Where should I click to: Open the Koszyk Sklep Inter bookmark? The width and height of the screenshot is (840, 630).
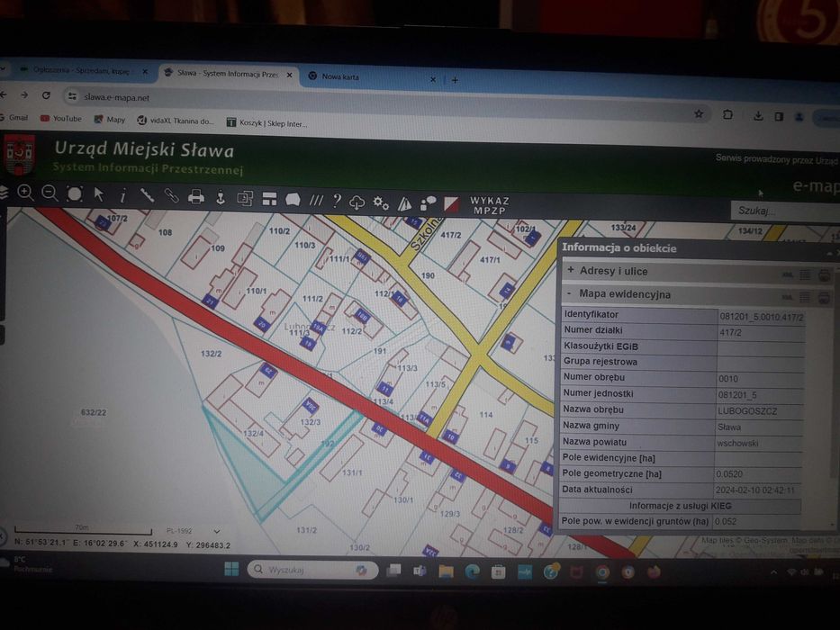click(x=267, y=123)
